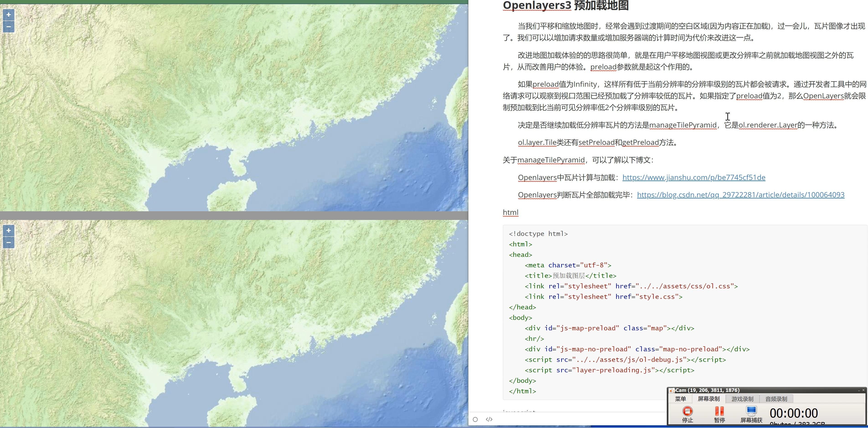Click the manageTilePyramid underlined text
Viewport: 868px width, 428px height.
(x=683, y=125)
